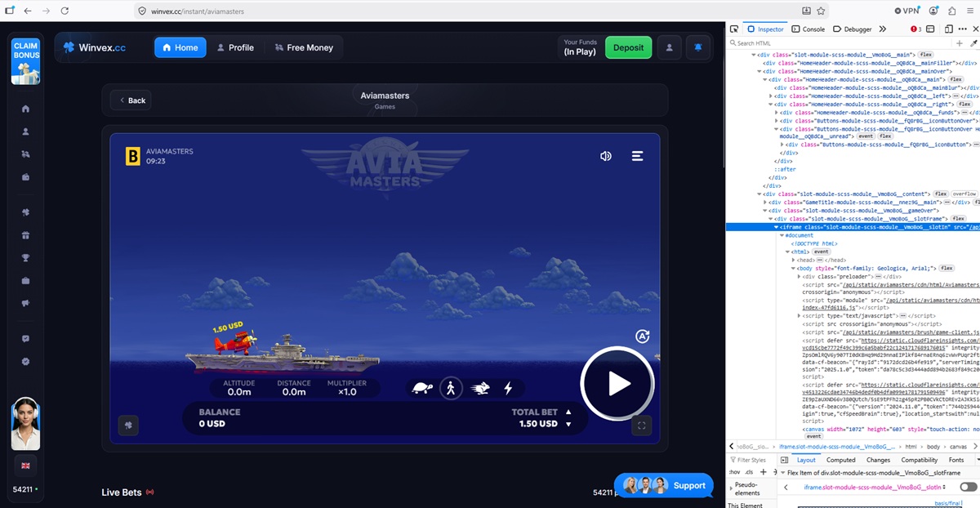Screen dimensions: 980x508
Task: Open the VPN extension button
Action: (906, 11)
